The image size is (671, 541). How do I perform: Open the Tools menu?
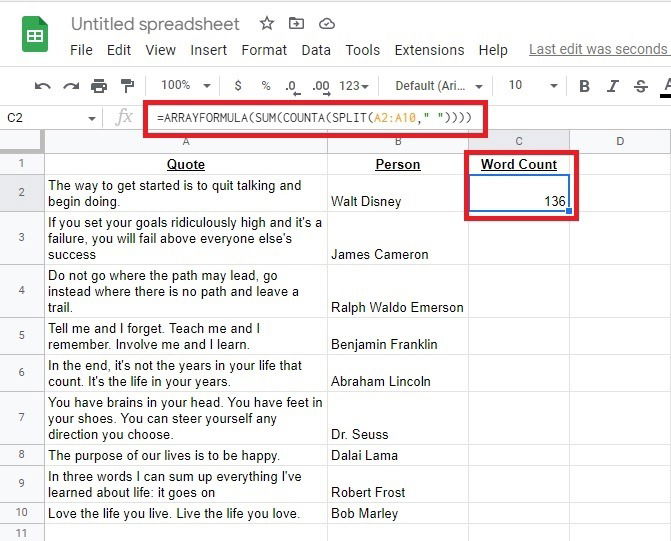[362, 50]
